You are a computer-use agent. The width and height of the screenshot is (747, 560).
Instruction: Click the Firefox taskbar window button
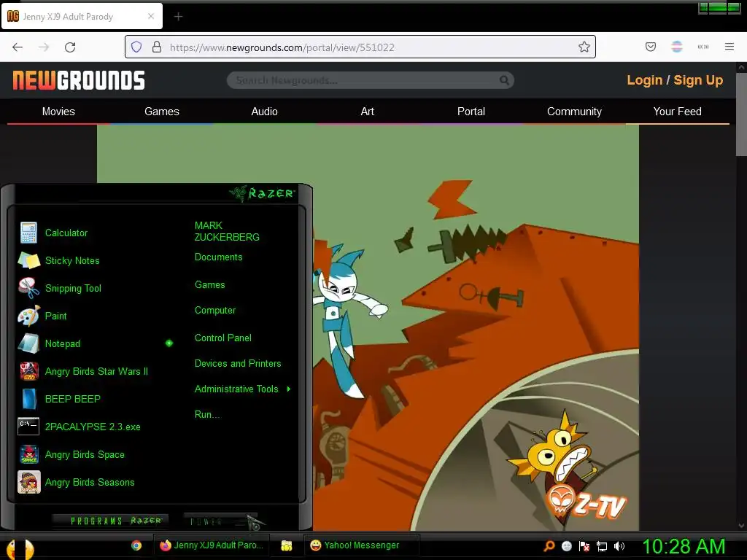(212, 545)
